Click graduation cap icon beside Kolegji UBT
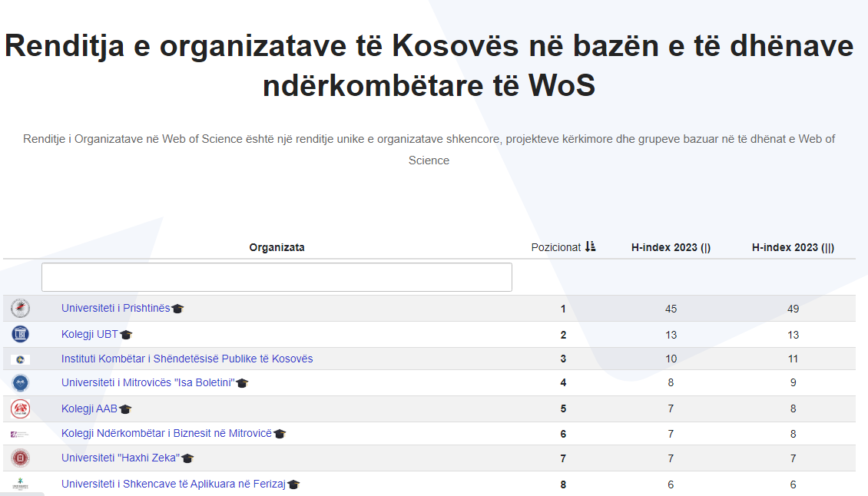 click(127, 335)
